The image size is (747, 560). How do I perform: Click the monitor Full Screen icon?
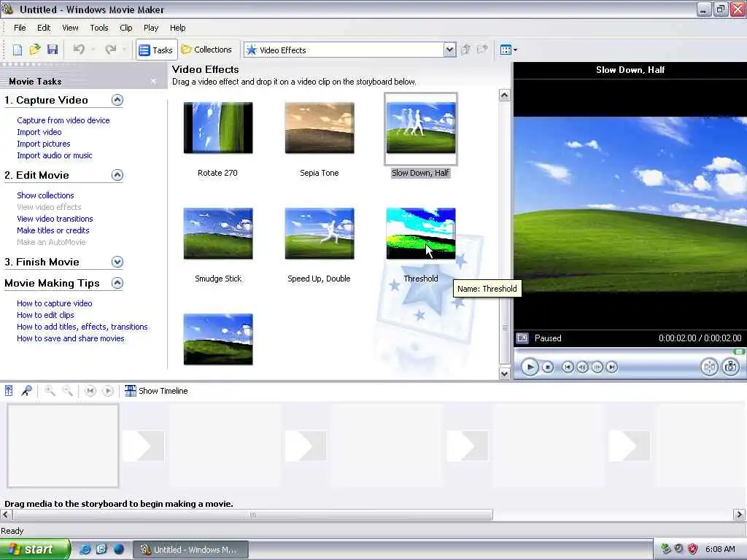[x=522, y=338]
